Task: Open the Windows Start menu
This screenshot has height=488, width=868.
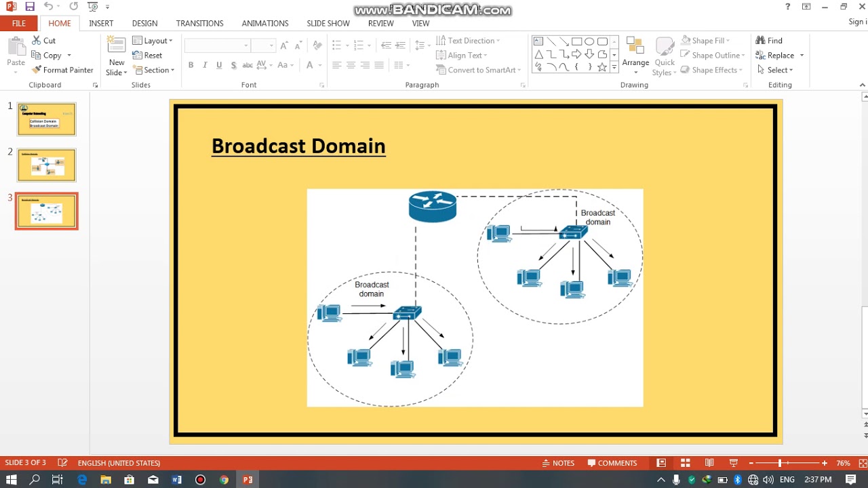Action: tap(11, 480)
